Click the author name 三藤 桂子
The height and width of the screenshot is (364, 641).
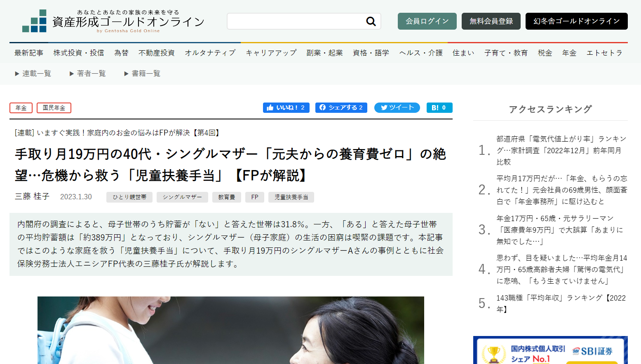32,196
